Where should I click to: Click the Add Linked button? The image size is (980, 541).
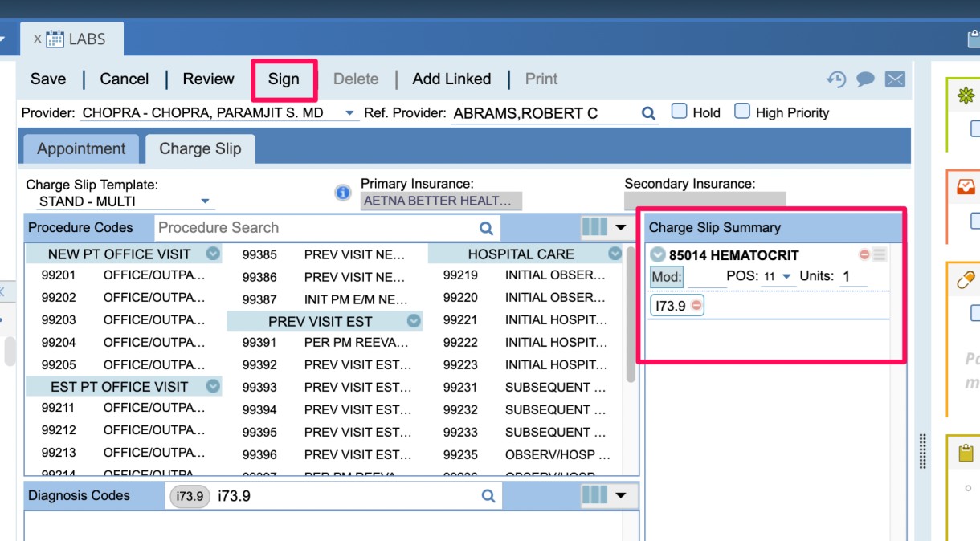pos(451,79)
